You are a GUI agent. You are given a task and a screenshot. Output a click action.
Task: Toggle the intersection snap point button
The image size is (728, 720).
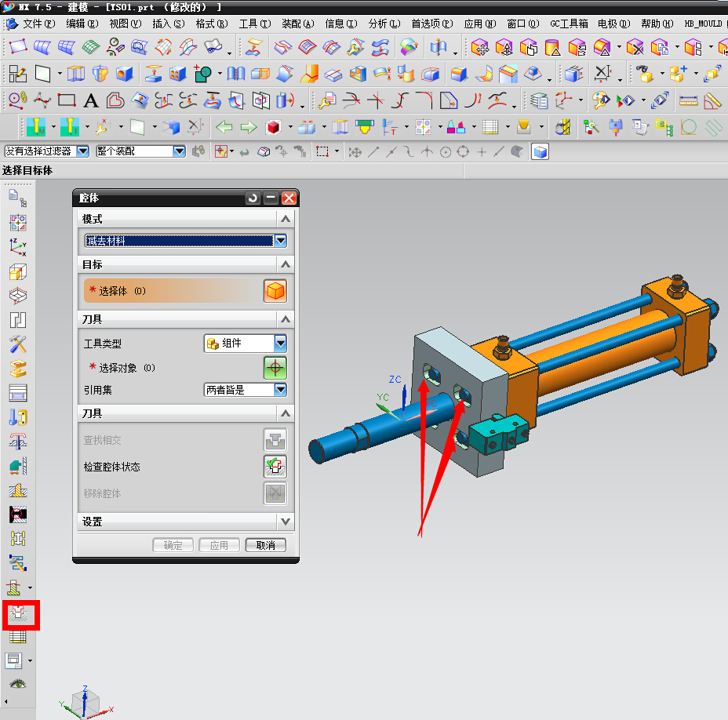427,152
